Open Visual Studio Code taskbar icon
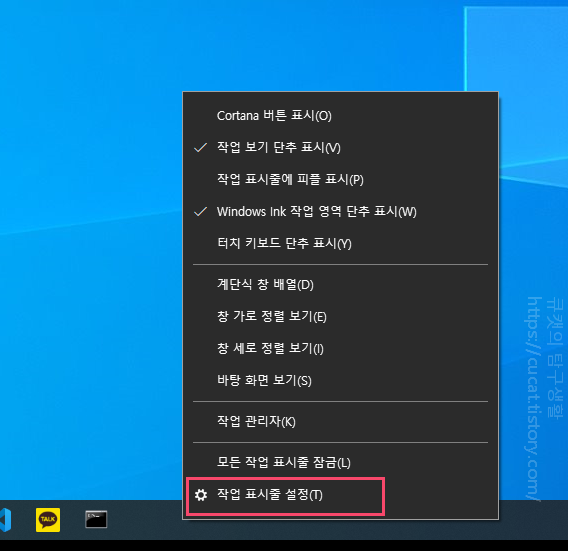This screenshot has height=551, width=568. 5,520
